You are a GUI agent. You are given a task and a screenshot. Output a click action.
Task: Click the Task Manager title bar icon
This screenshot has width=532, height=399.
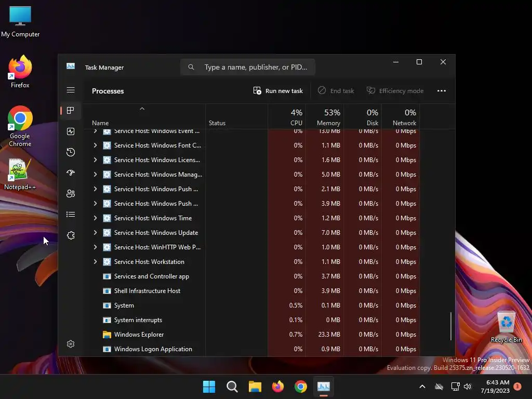coord(71,66)
